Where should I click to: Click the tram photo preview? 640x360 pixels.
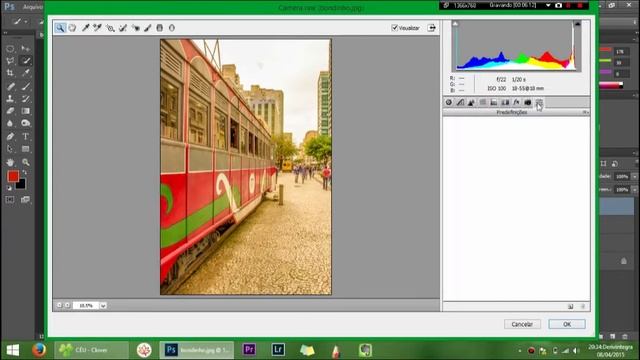[x=246, y=167]
